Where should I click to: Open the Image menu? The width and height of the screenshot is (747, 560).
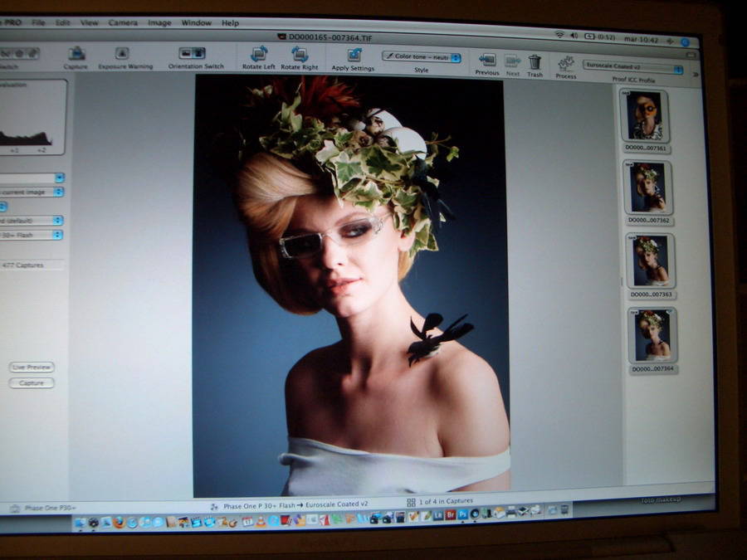(159, 23)
